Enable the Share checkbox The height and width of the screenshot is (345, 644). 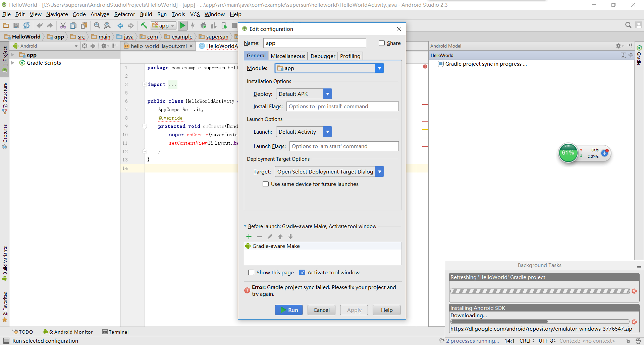[382, 43]
